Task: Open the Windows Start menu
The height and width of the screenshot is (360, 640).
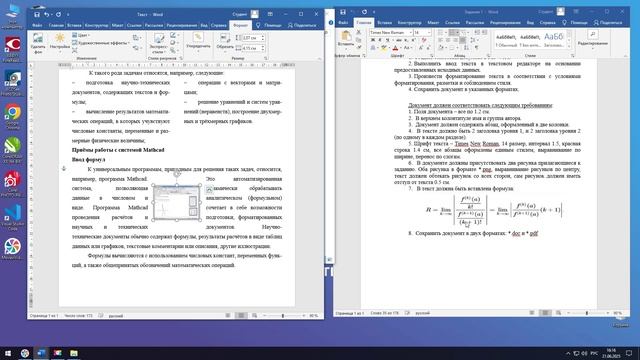Action: click(8, 353)
